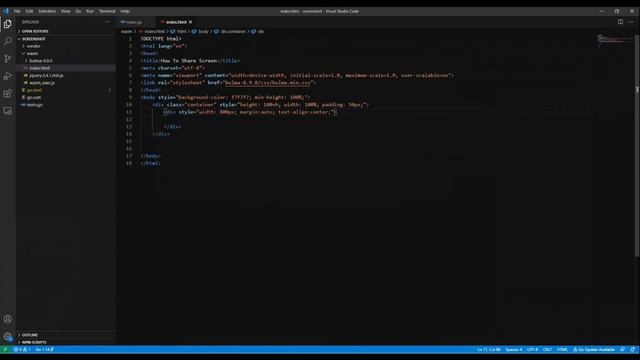Select the index.html editor tab
Screen dimensions: 640x360
pyautogui.click(x=176, y=22)
